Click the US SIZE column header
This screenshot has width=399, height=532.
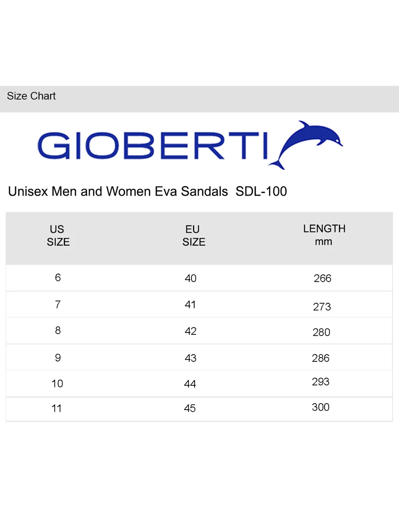pos(58,235)
